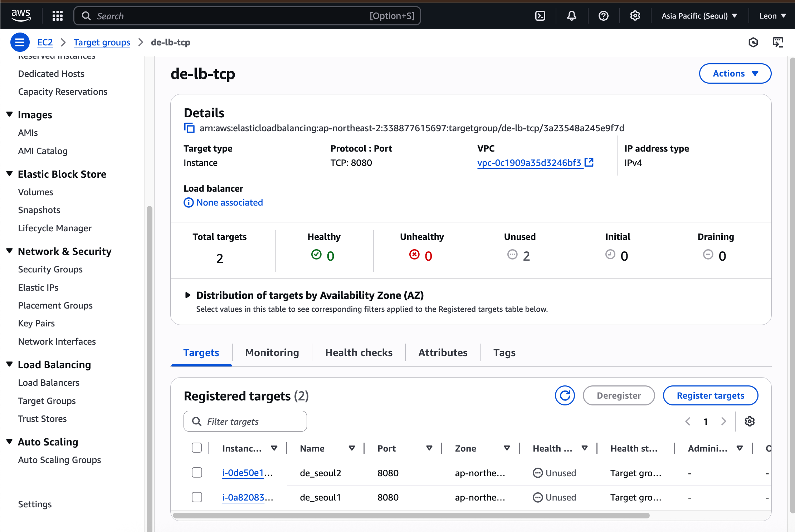The width and height of the screenshot is (795, 532).
Task: Open the Asia Pacific (Seoul) region selector
Action: [x=699, y=16]
